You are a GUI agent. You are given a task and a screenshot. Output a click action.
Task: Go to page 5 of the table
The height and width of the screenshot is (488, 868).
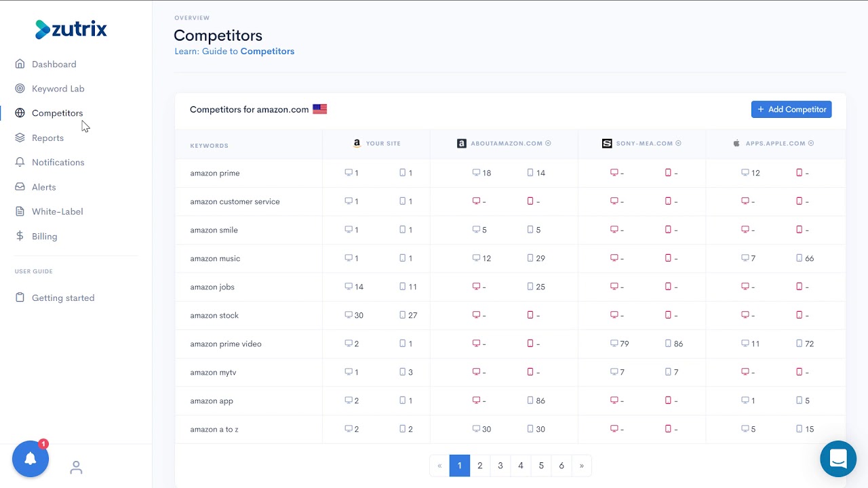pyautogui.click(x=541, y=466)
